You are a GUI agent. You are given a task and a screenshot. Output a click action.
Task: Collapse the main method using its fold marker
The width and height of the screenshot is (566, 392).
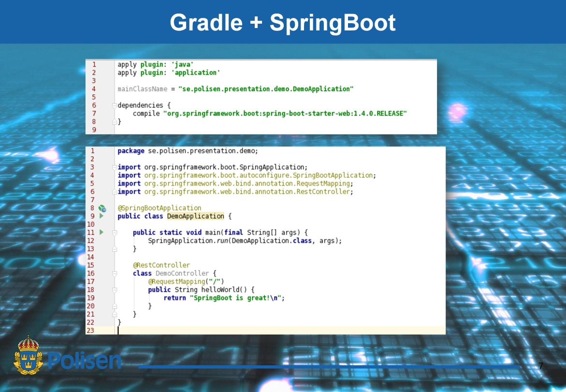(115, 233)
